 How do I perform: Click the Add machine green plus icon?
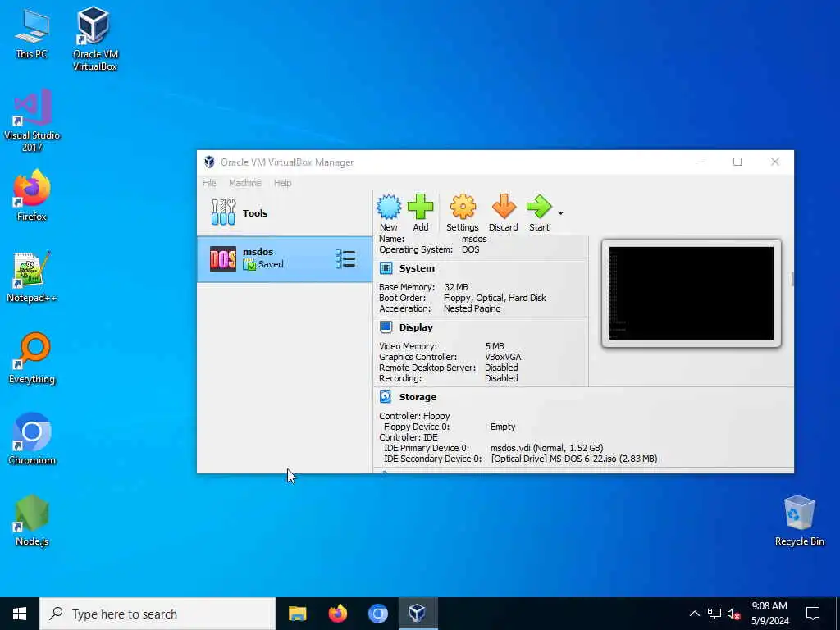pos(421,207)
